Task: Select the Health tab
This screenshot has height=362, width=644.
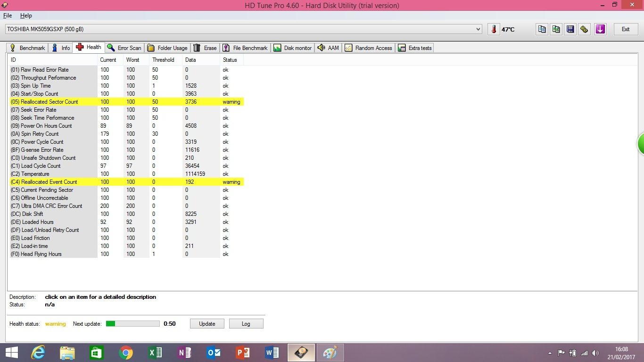Action: tap(89, 47)
